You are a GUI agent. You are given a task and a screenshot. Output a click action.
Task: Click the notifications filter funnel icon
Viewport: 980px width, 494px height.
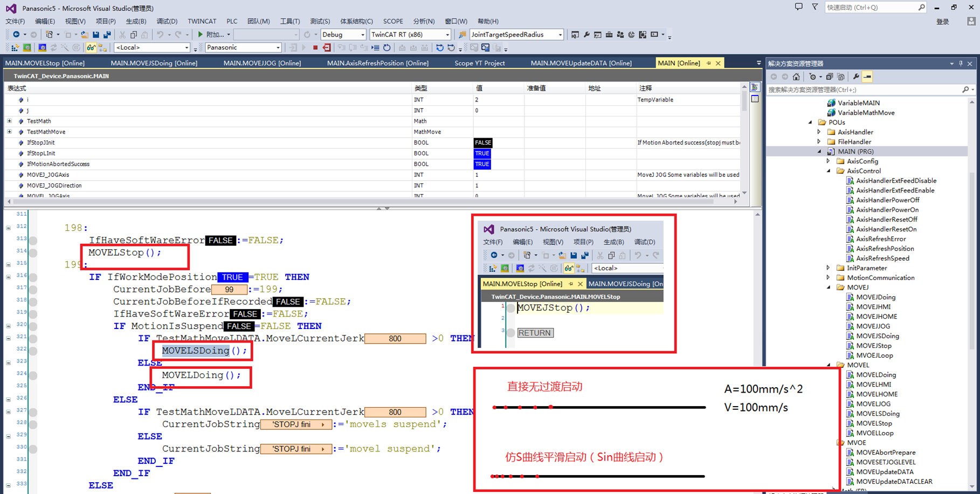click(815, 7)
